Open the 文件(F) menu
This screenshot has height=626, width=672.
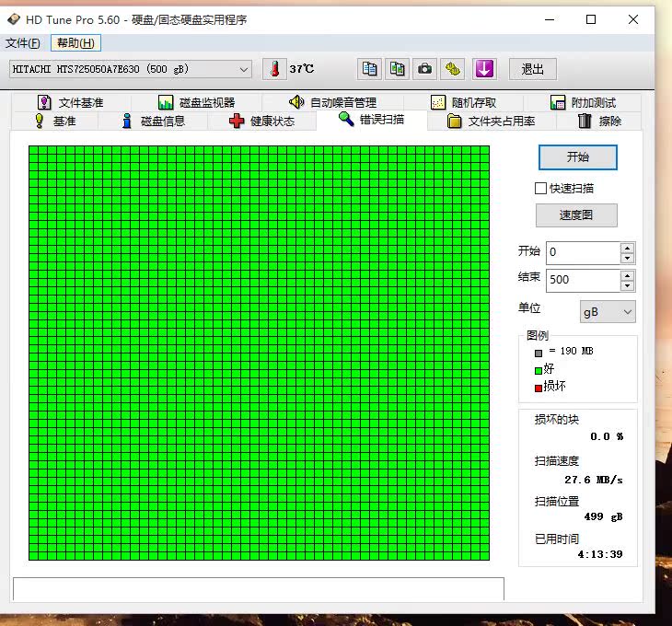(x=23, y=43)
